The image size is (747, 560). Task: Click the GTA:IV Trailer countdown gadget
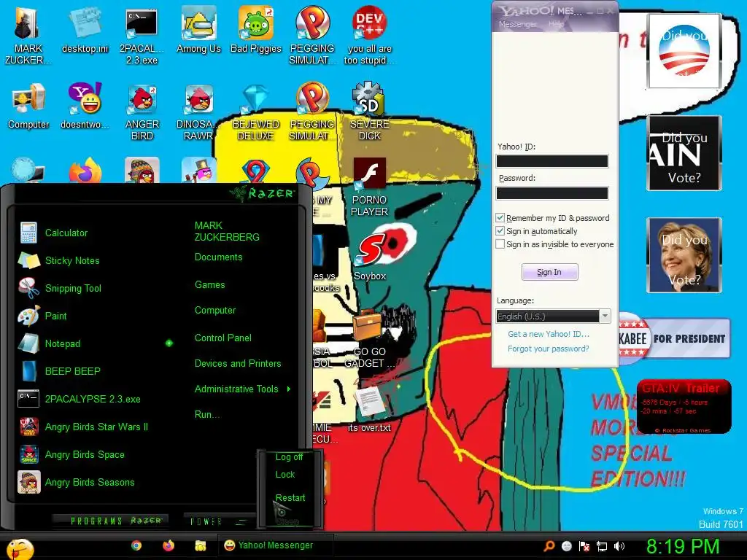click(x=684, y=407)
